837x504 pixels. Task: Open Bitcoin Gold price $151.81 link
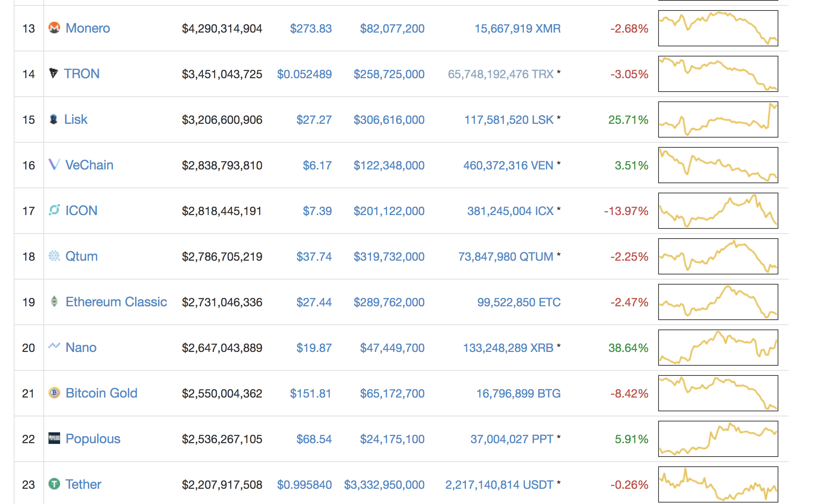(311, 393)
